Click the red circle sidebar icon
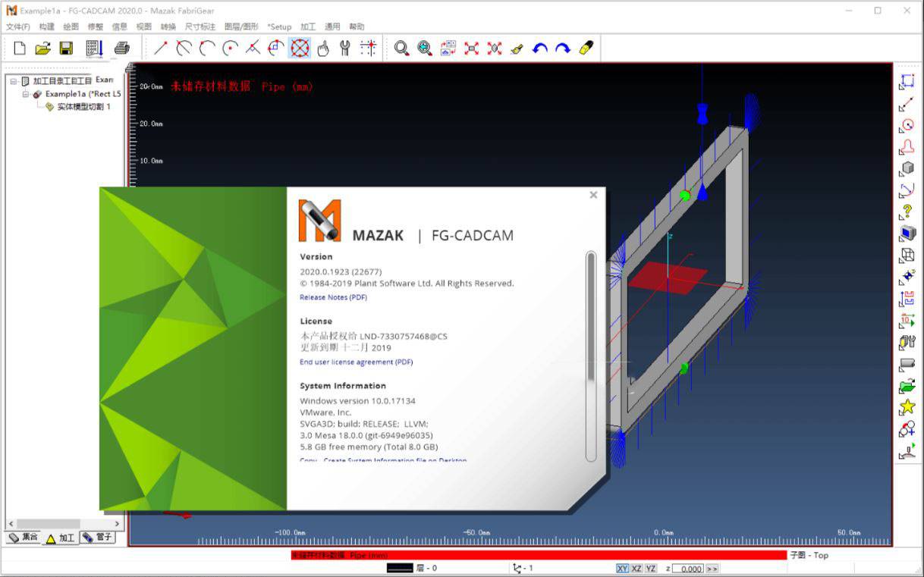The image size is (924, 577). point(907,125)
